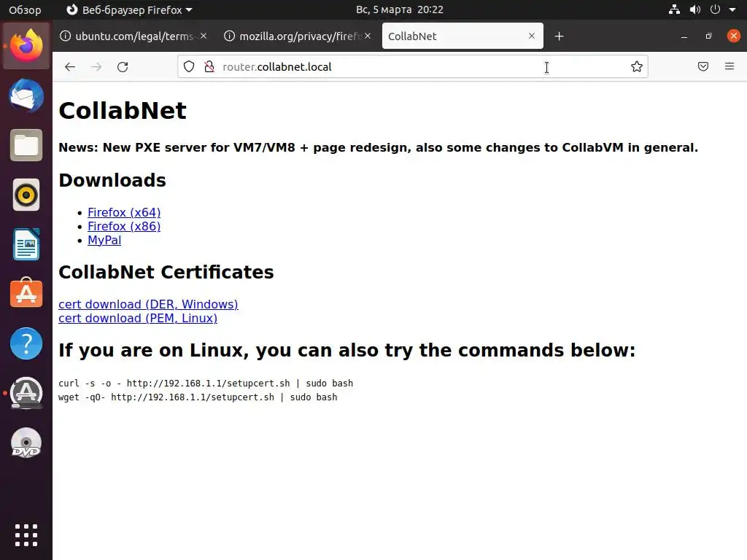Screen dimensions: 747x560
Task: Expand the system menu arrow
Action: [x=732, y=9]
